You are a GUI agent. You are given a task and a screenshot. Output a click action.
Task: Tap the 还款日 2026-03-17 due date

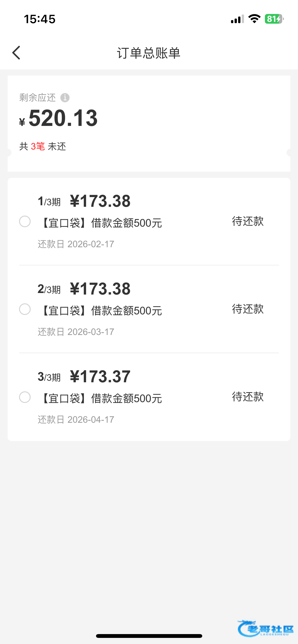(x=76, y=332)
